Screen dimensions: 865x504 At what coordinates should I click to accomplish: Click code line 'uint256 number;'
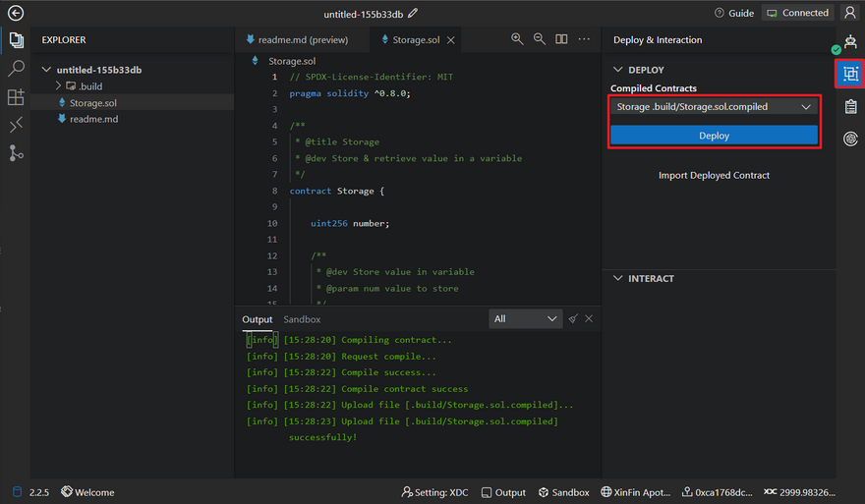click(x=350, y=223)
